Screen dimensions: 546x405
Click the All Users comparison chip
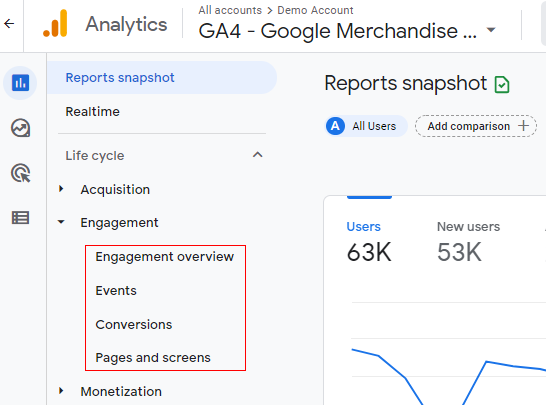[366, 126]
